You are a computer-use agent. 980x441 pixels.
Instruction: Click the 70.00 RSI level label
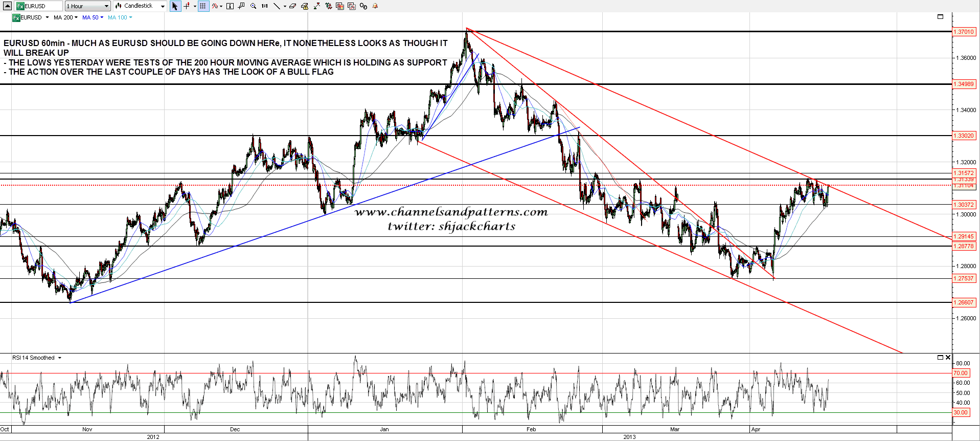pos(961,373)
